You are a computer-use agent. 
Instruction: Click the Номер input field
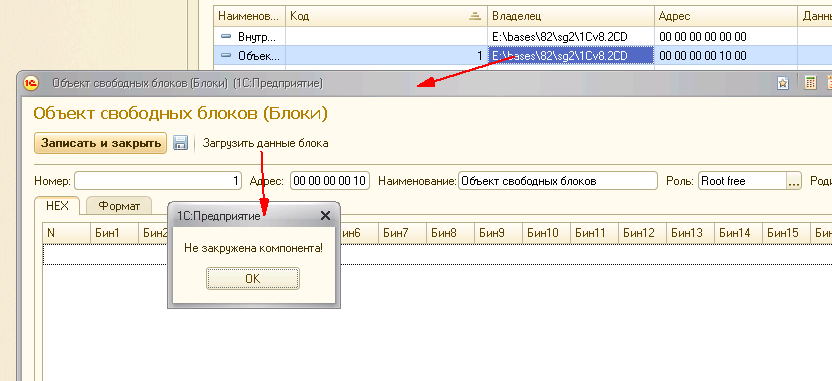point(158,181)
